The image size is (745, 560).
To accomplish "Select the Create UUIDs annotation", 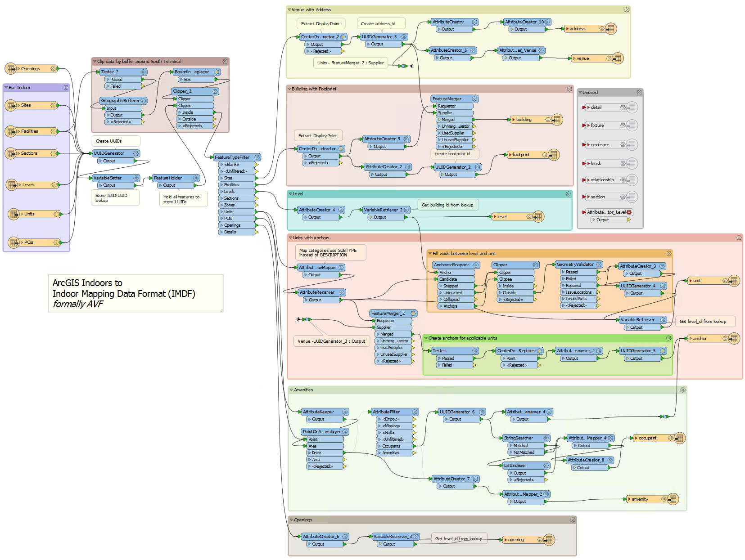I will pyautogui.click(x=116, y=141).
